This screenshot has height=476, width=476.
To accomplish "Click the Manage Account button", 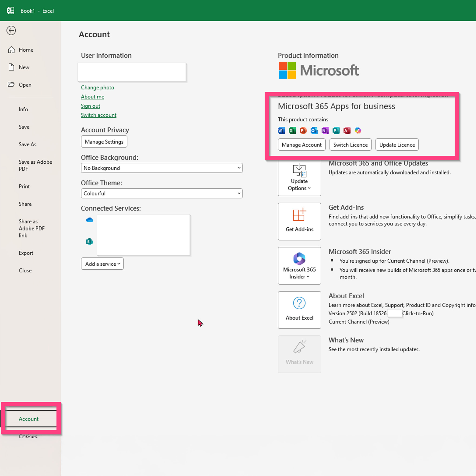I will click(301, 145).
